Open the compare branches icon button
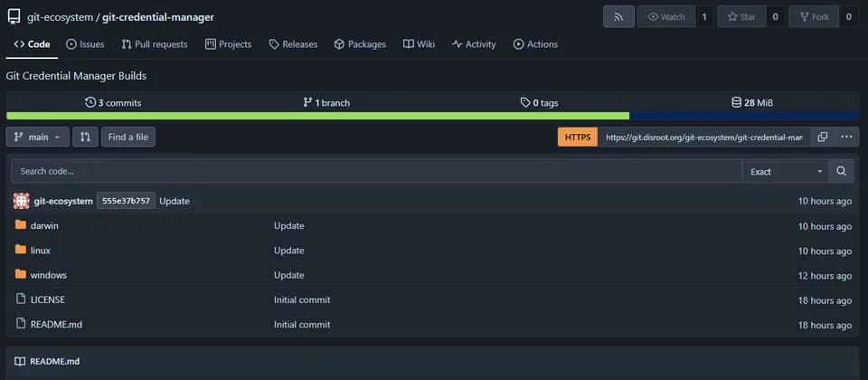The image size is (868, 380). pyautogui.click(x=85, y=137)
